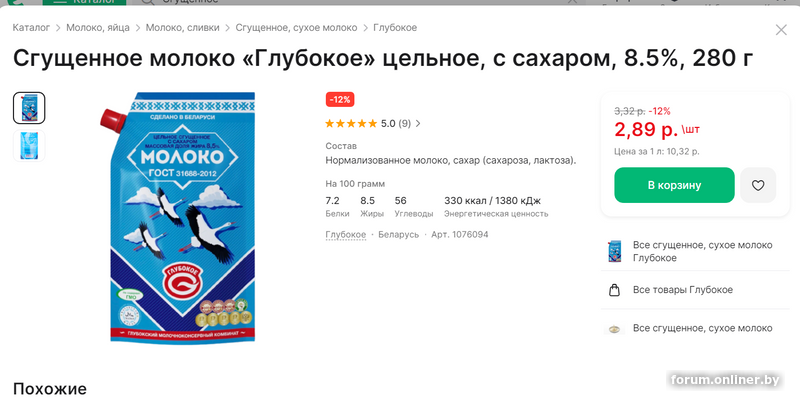The width and height of the screenshot is (800, 401).
Task: Add item with В корзину button
Action: tap(674, 185)
